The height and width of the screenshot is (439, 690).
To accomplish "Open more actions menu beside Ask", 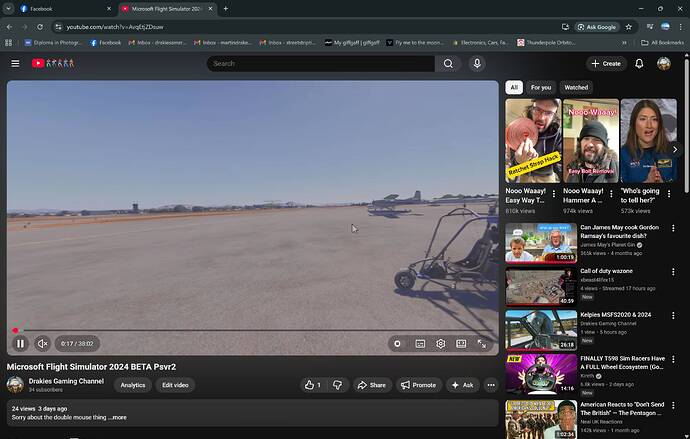I will pyautogui.click(x=491, y=385).
